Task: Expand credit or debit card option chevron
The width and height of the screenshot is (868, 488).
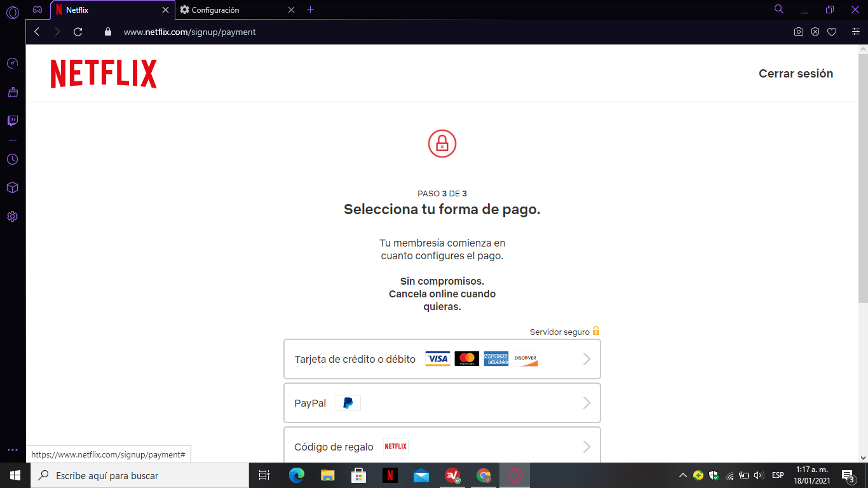Action: click(587, 359)
